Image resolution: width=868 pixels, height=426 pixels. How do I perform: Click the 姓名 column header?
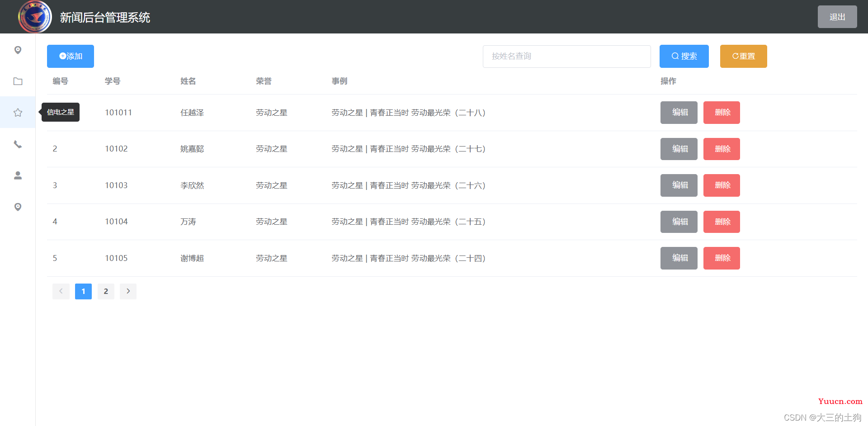click(x=188, y=81)
